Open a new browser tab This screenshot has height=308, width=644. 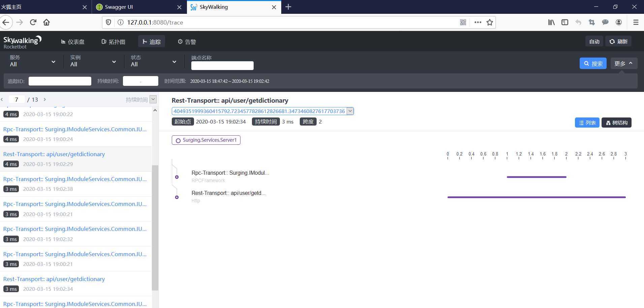click(288, 7)
